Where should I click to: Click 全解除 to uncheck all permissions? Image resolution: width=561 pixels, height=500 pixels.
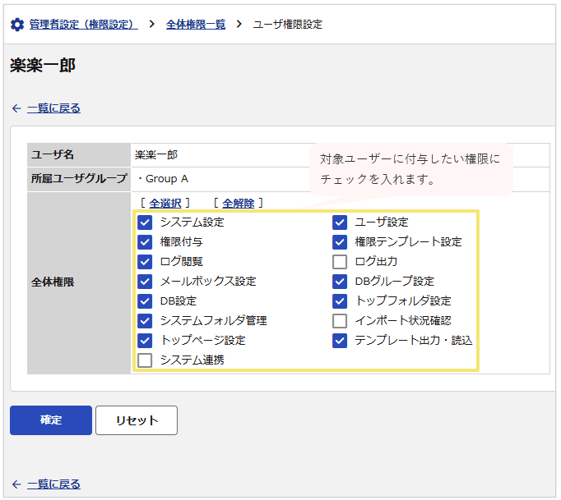pyautogui.click(x=238, y=204)
